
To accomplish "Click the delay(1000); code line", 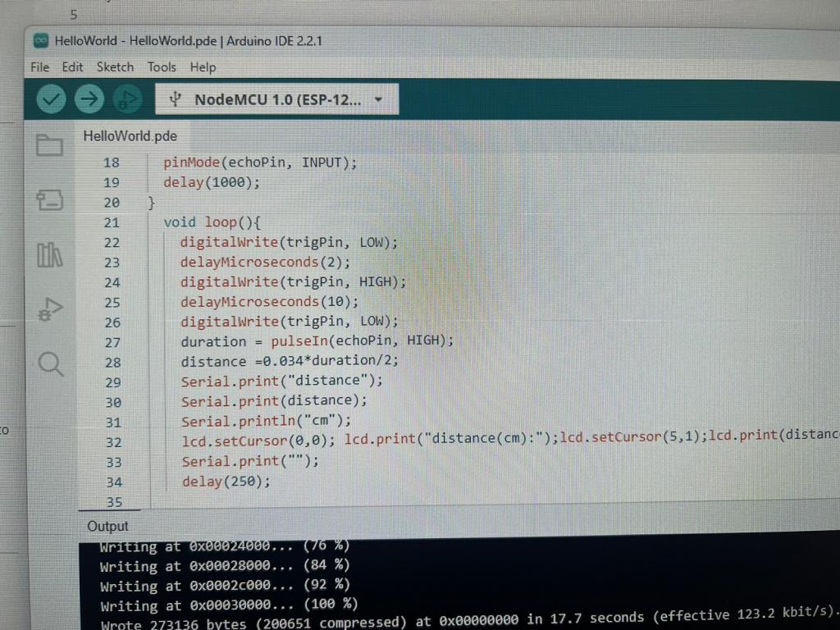I will pyautogui.click(x=212, y=183).
